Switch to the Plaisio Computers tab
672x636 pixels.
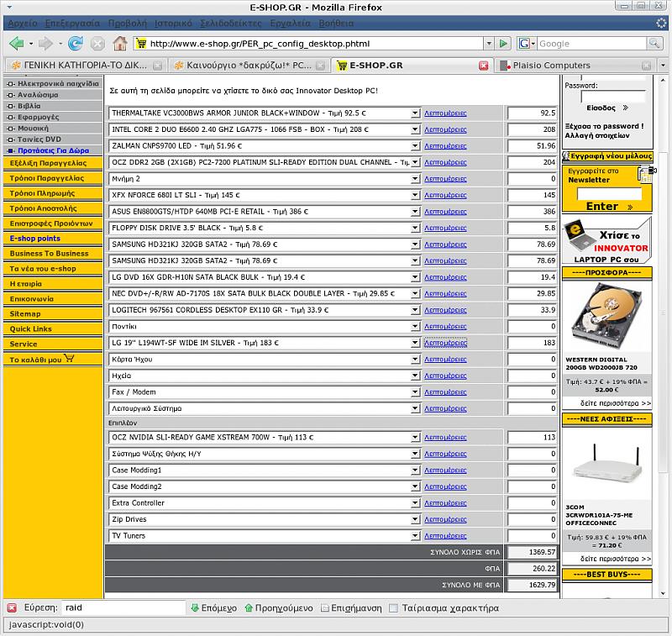point(575,66)
